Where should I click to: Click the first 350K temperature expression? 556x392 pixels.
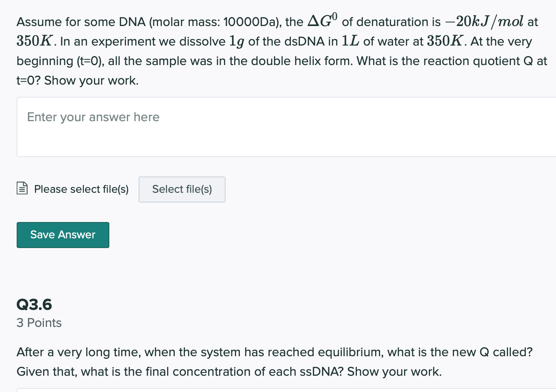click(x=35, y=41)
